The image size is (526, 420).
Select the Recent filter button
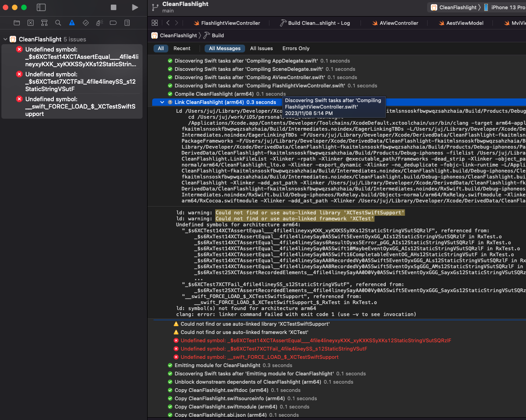tap(182, 48)
